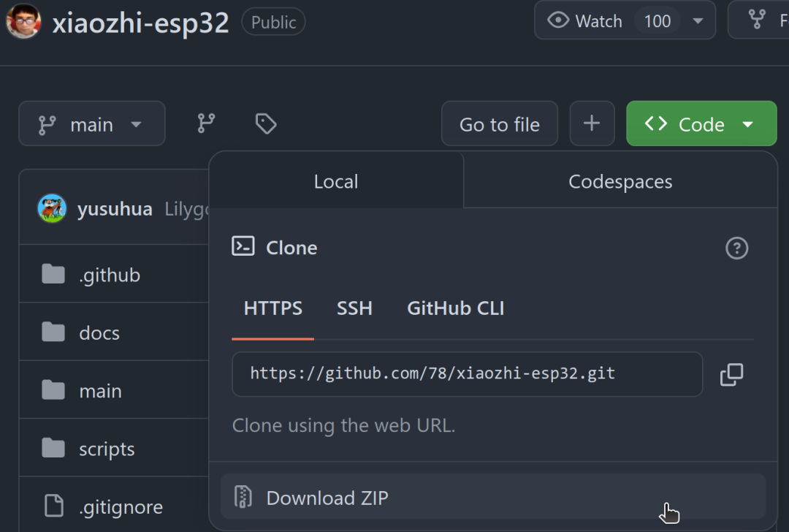The width and height of the screenshot is (789, 532).
Task: Click the 100 watchers count
Action: pyautogui.click(x=657, y=21)
